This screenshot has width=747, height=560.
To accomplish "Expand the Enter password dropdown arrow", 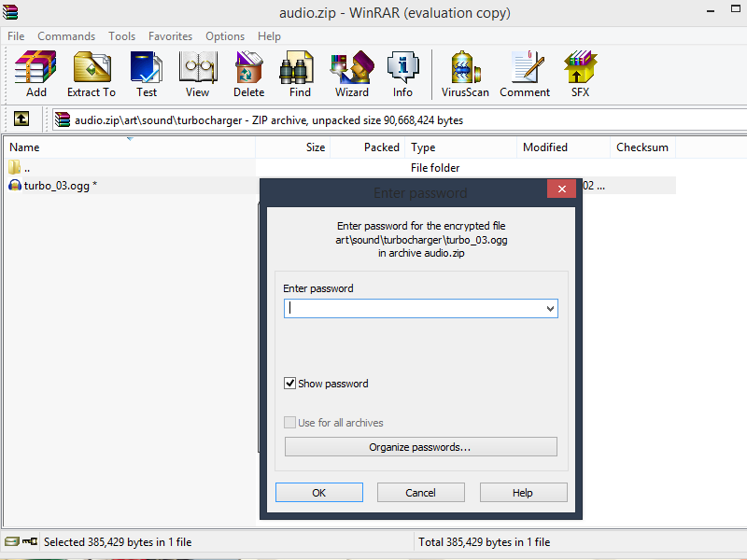I will tap(550, 309).
